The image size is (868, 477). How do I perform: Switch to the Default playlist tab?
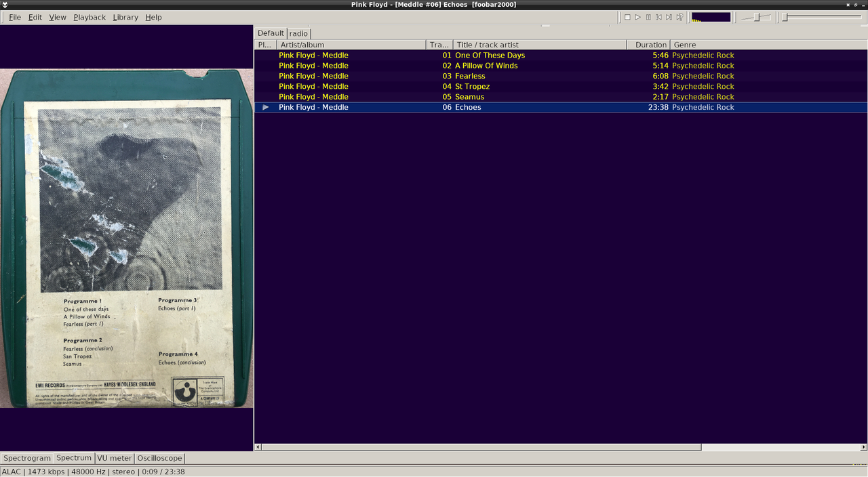[x=271, y=33]
